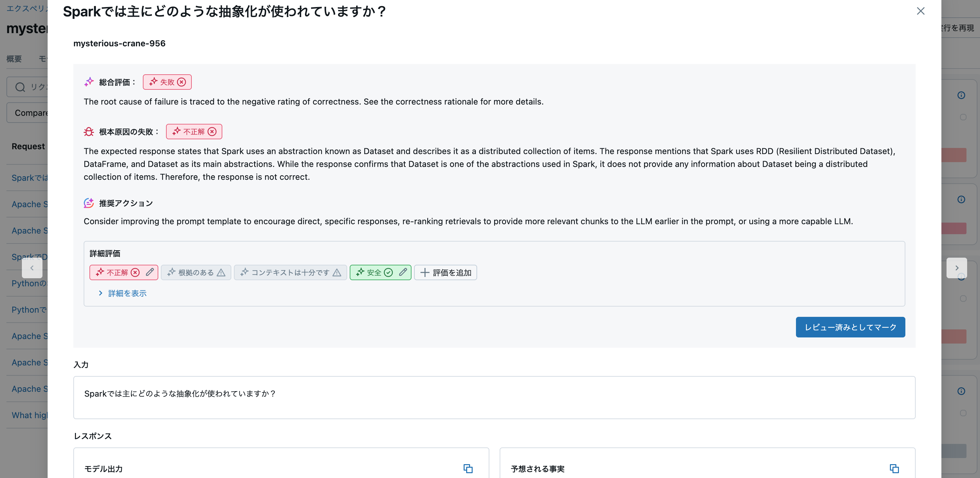
Task: Click the info icon beside the first run row
Action: 961,95
